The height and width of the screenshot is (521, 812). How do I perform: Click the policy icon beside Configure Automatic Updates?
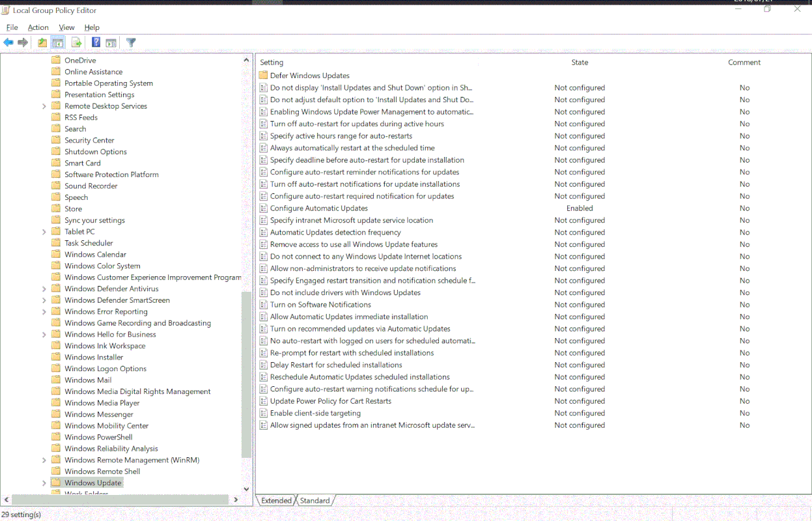264,208
